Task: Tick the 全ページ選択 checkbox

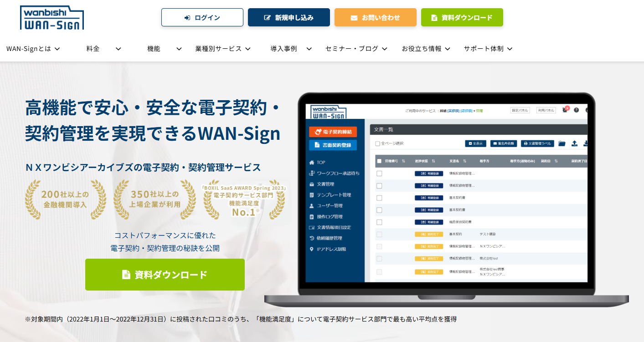Action: coord(377,143)
